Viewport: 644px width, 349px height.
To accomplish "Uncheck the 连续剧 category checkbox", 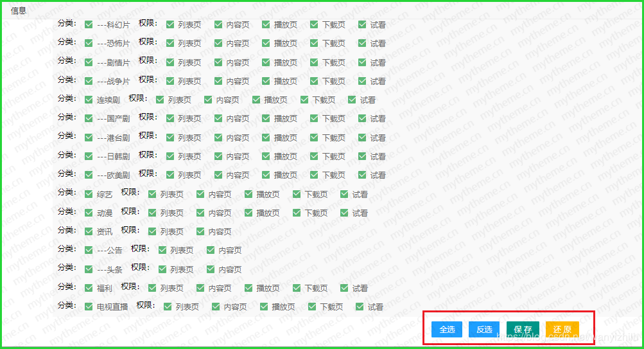I will [89, 100].
